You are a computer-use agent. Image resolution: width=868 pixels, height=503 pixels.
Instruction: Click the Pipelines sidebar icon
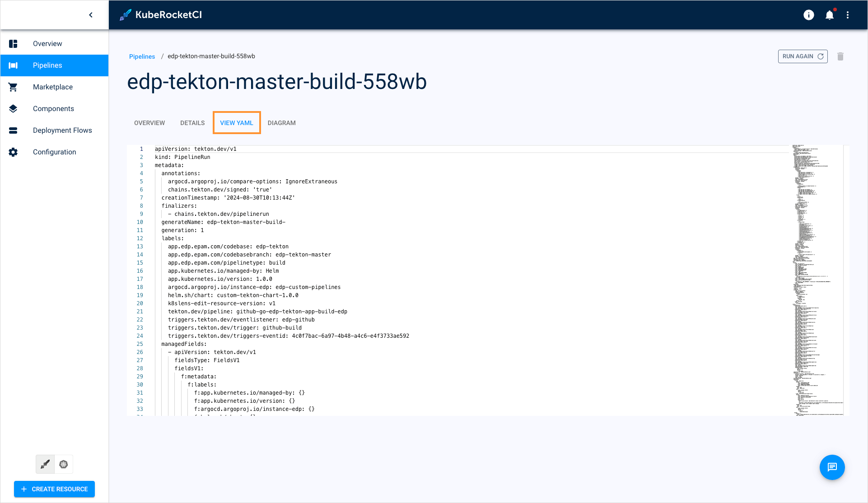[13, 65]
